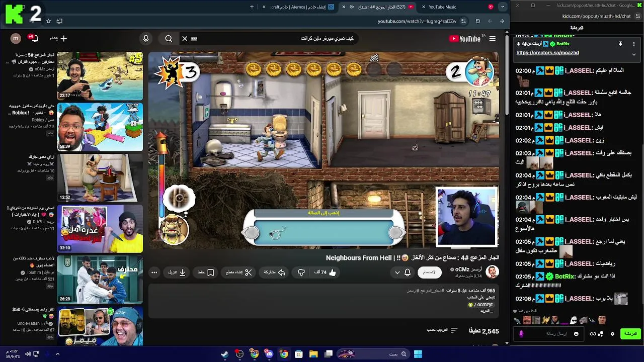Open pinned message three-dot options
Screen dimensions: 644x362
point(634,44)
